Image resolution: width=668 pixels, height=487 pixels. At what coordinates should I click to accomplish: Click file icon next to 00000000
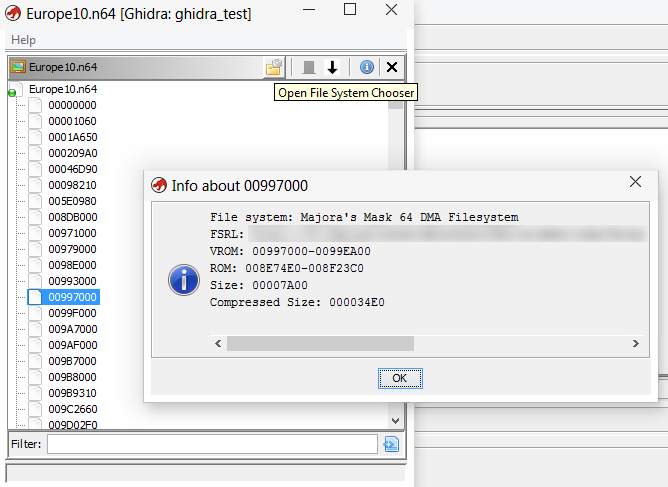tap(35, 105)
